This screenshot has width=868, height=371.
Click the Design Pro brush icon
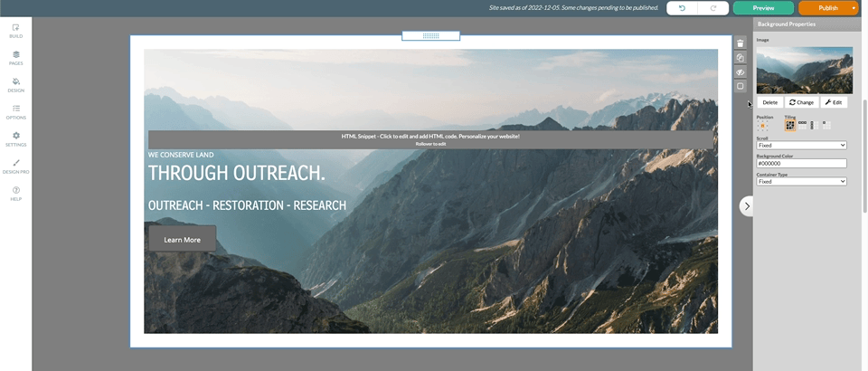pos(15,166)
